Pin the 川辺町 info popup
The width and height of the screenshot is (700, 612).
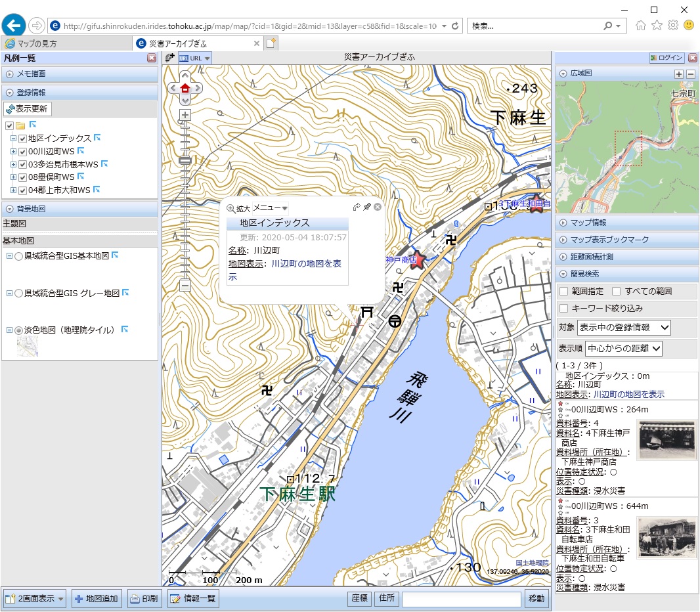367,208
